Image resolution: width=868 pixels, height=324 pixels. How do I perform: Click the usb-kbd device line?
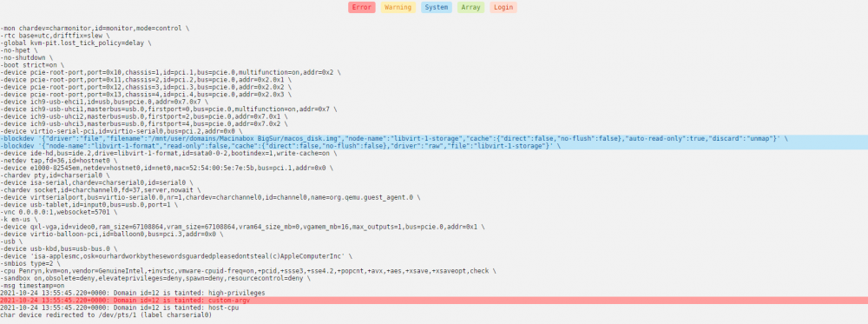point(58,248)
